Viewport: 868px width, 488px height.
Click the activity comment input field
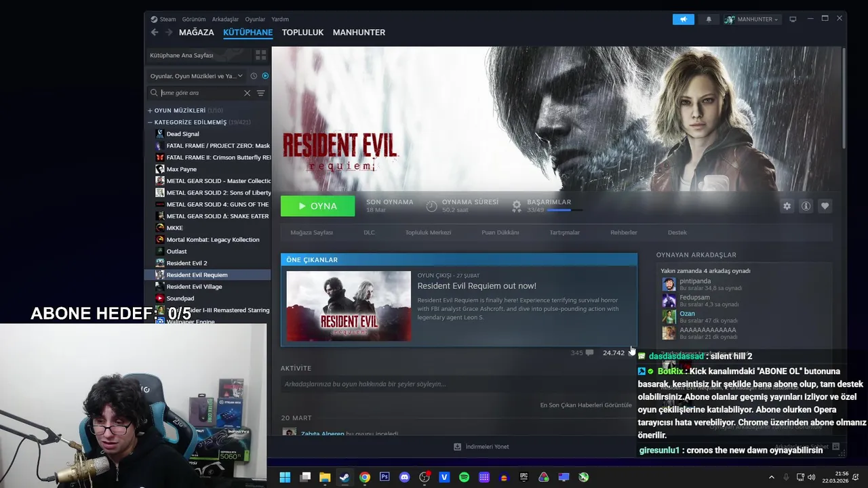coord(456,384)
